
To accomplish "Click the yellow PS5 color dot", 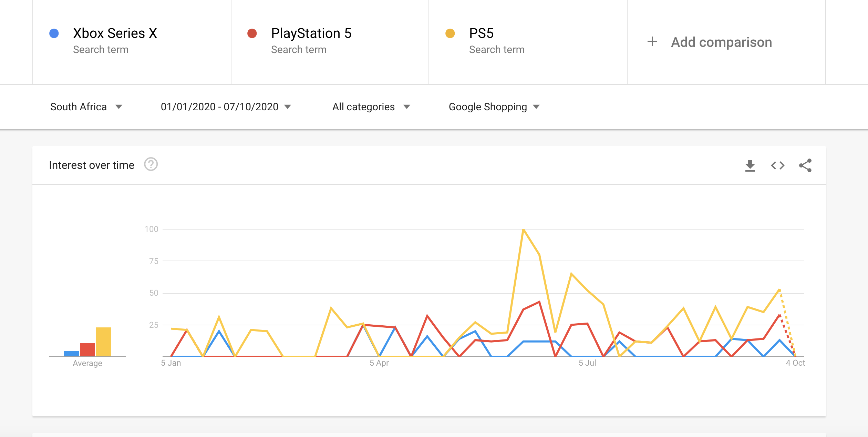I will pos(450,33).
